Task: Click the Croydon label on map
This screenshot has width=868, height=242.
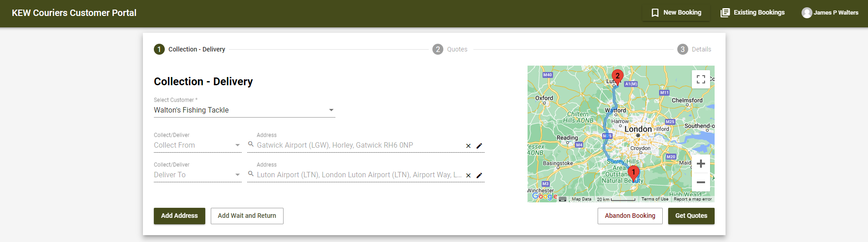Action: [640, 148]
